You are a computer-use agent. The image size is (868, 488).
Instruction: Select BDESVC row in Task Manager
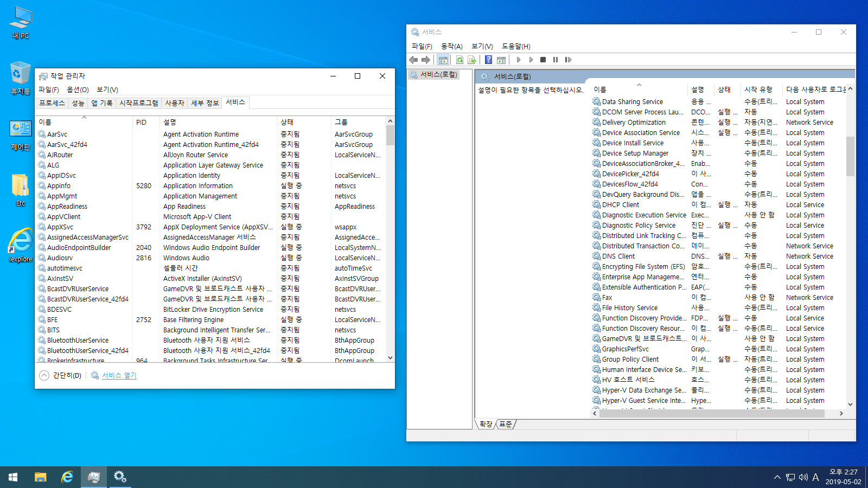(x=211, y=310)
